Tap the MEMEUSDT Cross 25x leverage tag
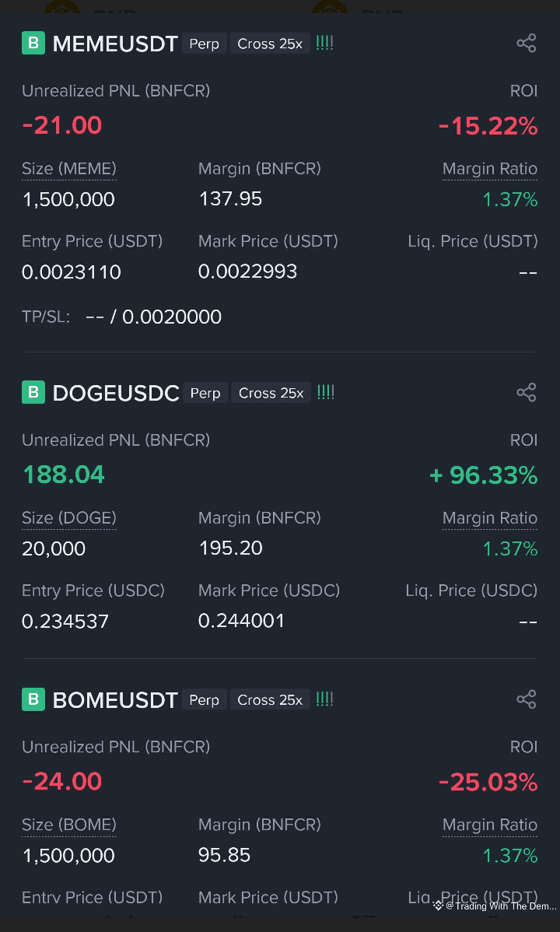The width and height of the screenshot is (560, 932). (x=270, y=44)
